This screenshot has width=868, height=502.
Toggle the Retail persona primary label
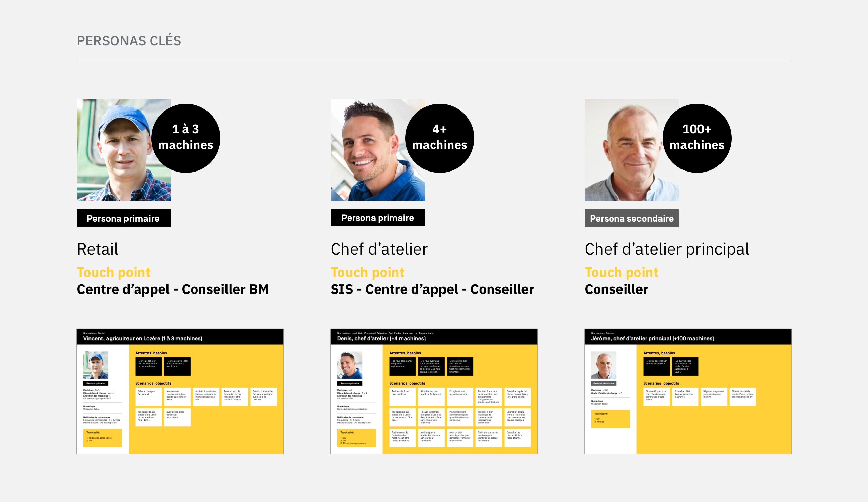click(122, 218)
